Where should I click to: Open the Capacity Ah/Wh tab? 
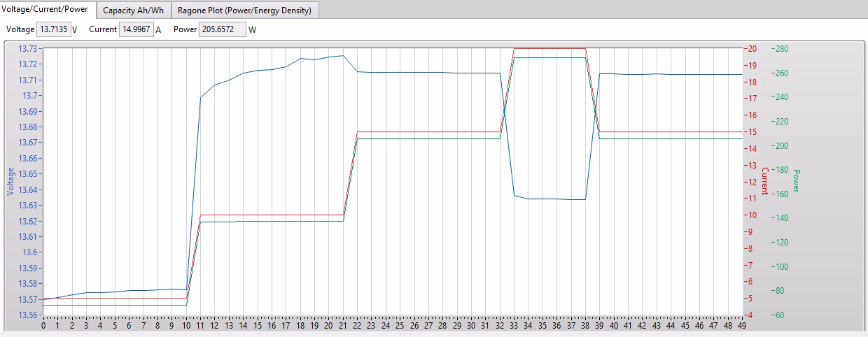coord(133,10)
